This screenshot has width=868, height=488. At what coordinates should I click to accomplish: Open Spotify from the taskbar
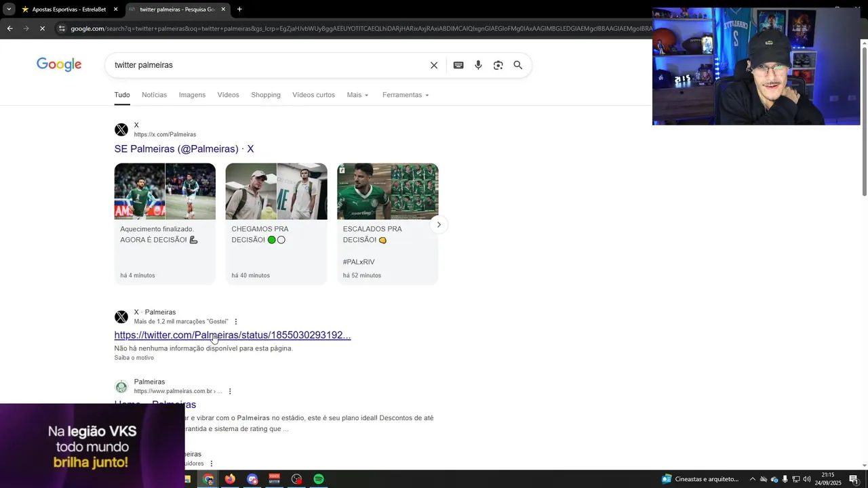pyautogui.click(x=319, y=479)
